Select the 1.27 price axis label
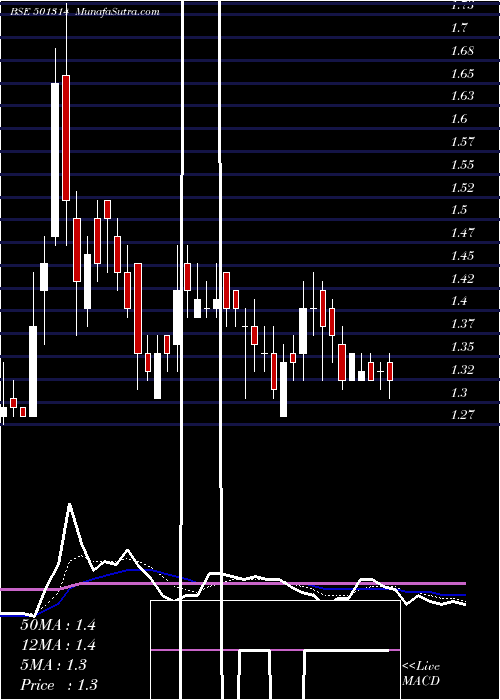 coord(462,415)
